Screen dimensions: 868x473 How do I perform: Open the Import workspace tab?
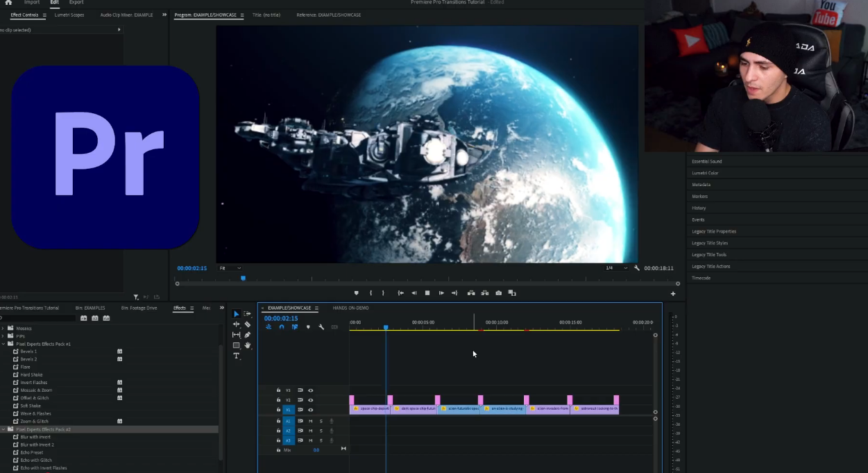pos(32,2)
